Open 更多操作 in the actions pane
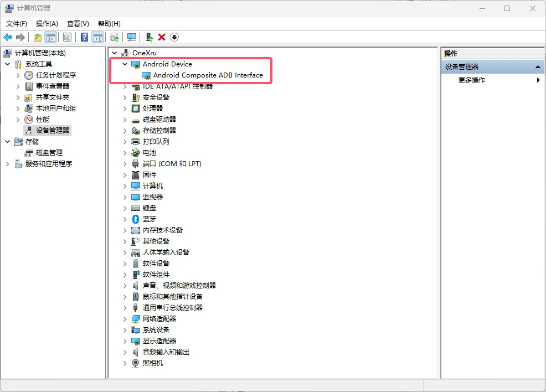This screenshot has height=392, width=546. click(x=472, y=80)
